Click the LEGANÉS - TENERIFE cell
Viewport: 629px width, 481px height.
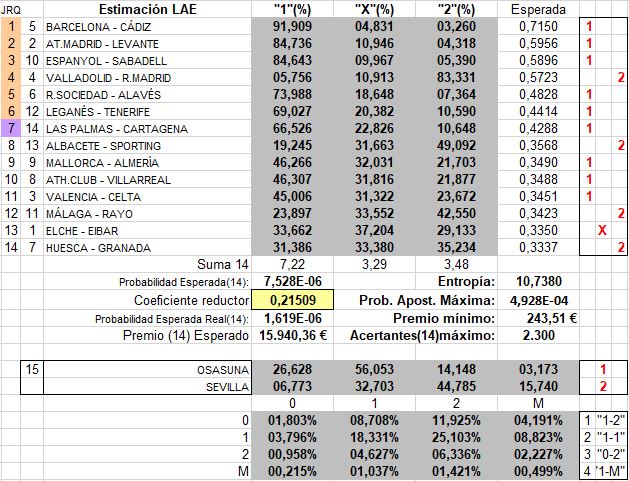pyautogui.click(x=148, y=112)
